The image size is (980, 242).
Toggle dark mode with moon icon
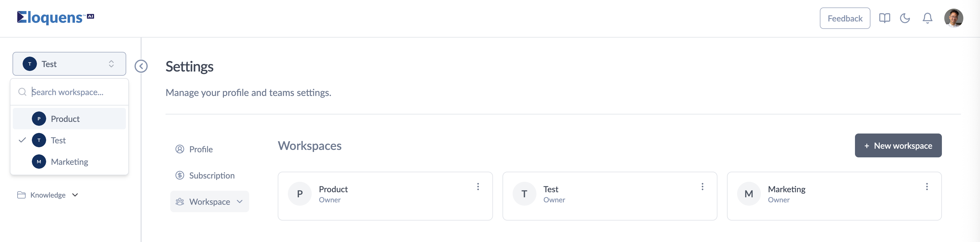905,18
